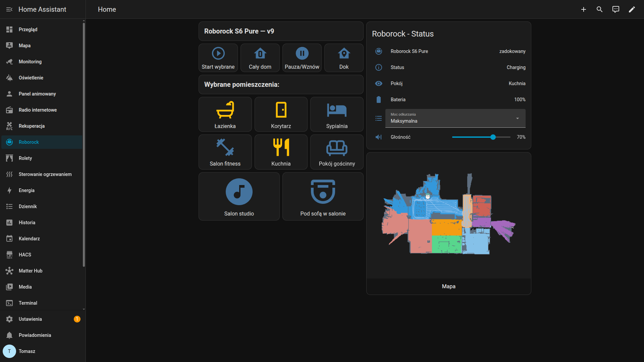This screenshot has width=644, height=362.
Task: Click the Energia lightning icon
Action: [x=9, y=190]
